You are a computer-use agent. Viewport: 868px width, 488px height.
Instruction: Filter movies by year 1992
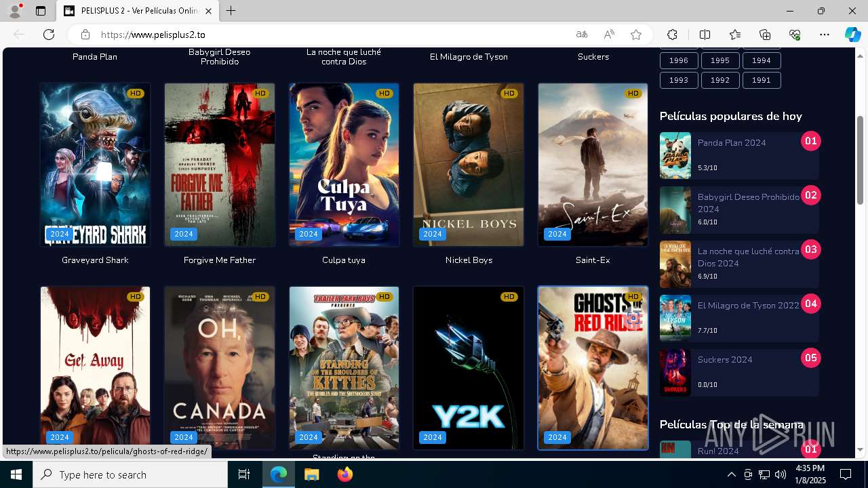(x=720, y=80)
